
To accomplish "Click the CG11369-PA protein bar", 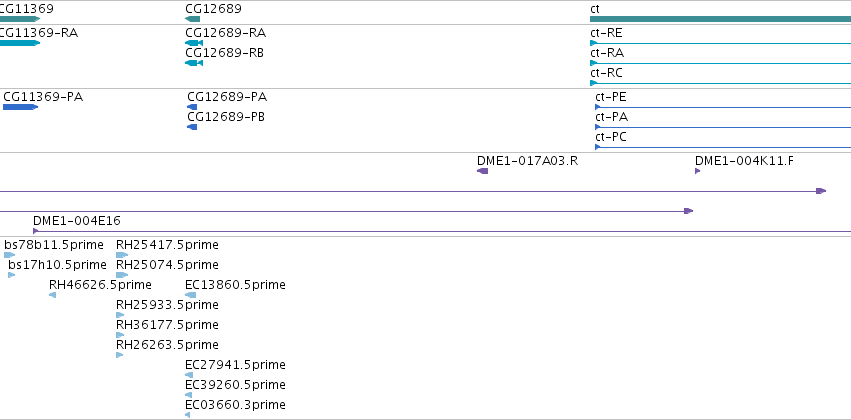I will pos(21,107).
